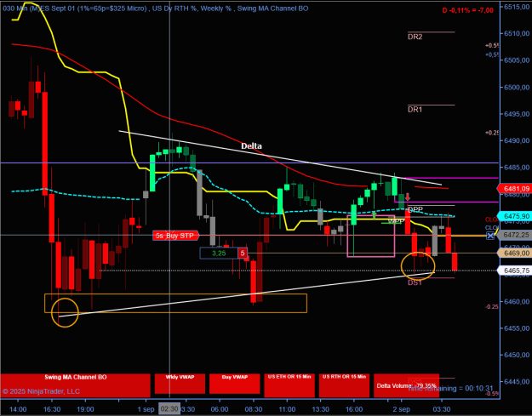Click the D -0,11% = -7,00 readout
The width and height of the screenshot is (532, 416).
[467, 10]
